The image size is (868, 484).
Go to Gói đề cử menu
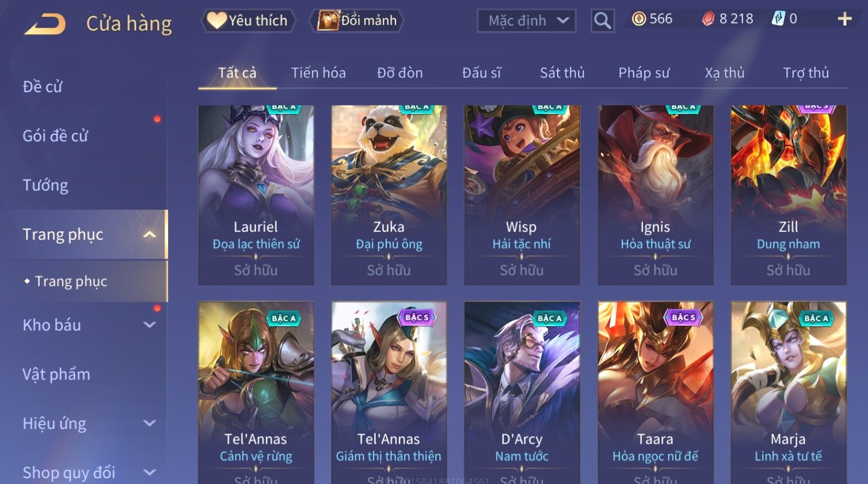[x=55, y=136]
